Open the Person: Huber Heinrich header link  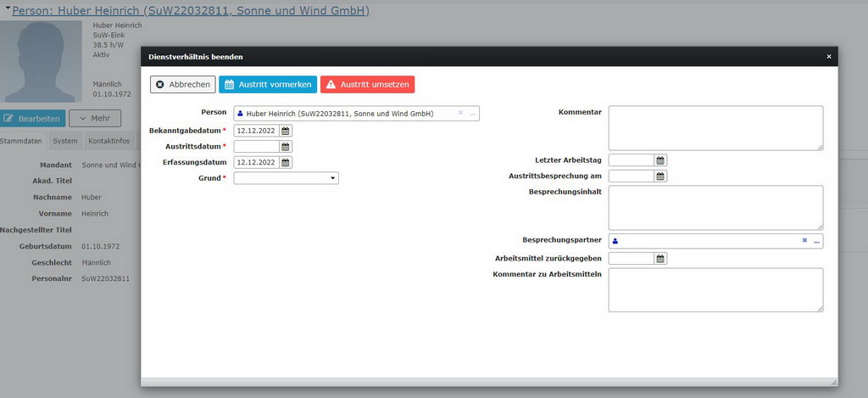191,10
